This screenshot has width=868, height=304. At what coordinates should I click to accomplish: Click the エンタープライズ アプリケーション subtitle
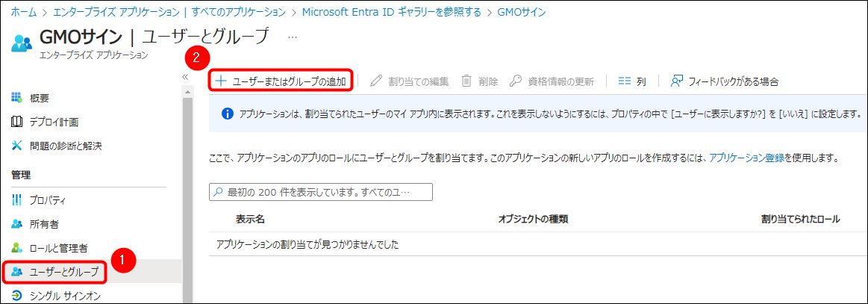click(x=94, y=55)
